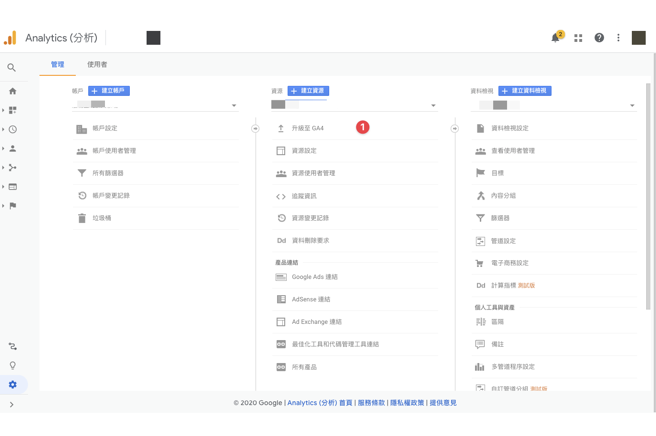The width and height of the screenshot is (656, 436).
Task: Expand the account selector dropdown arrow
Action: pyautogui.click(x=234, y=105)
